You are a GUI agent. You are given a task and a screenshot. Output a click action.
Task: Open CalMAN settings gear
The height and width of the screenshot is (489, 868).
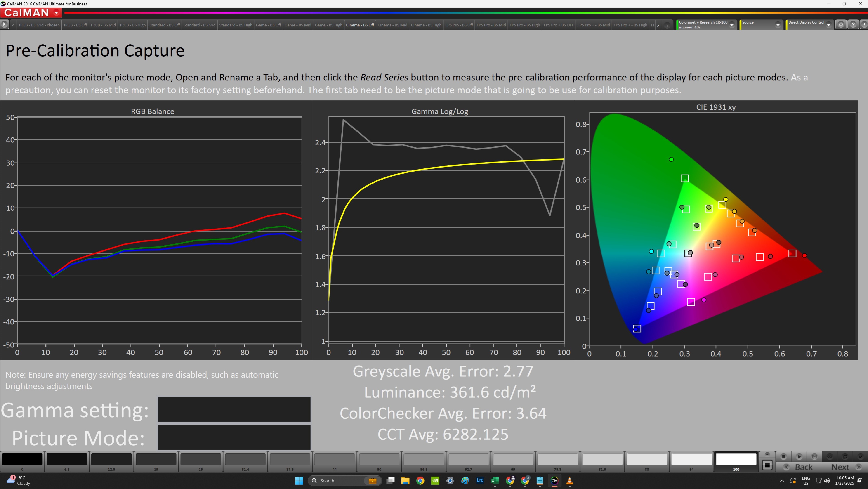[841, 25]
